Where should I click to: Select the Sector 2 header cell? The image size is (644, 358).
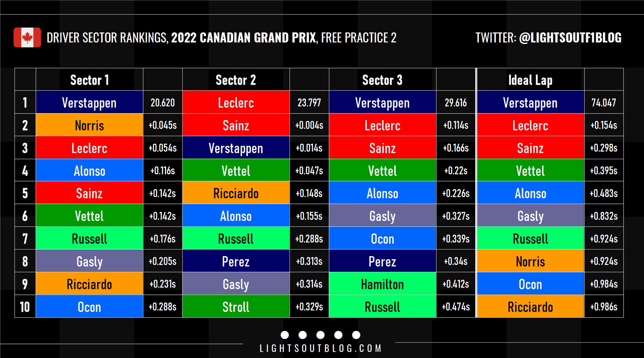click(x=236, y=80)
